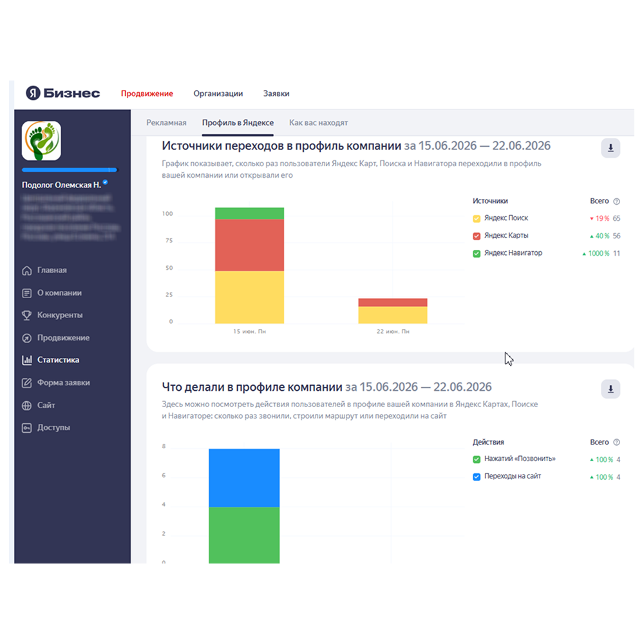The image size is (644, 644).
Task: Click the Яндекс Бизнес logo
Action: 63,93
